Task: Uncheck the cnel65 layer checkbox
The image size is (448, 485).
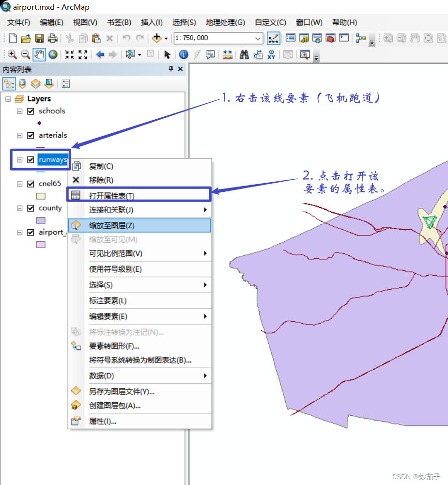Action: point(31,184)
